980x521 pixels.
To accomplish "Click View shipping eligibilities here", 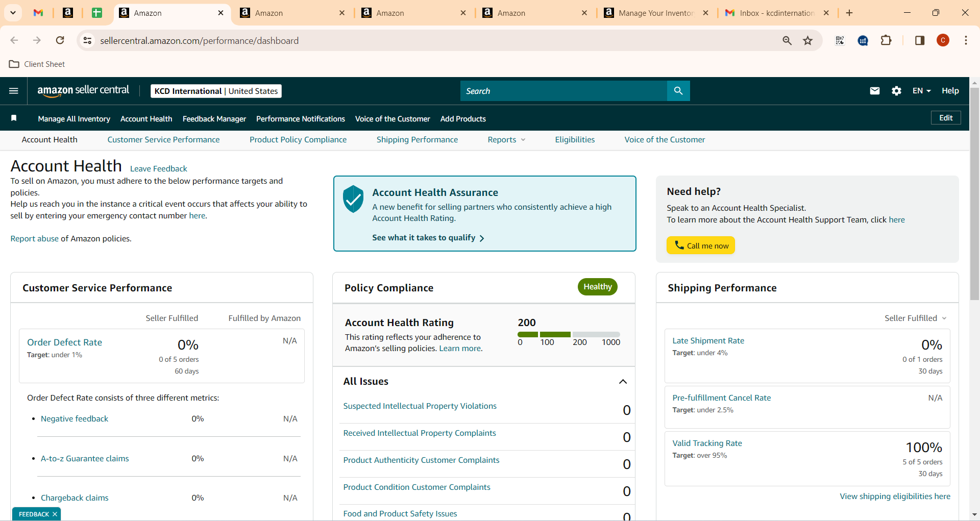I will point(895,497).
